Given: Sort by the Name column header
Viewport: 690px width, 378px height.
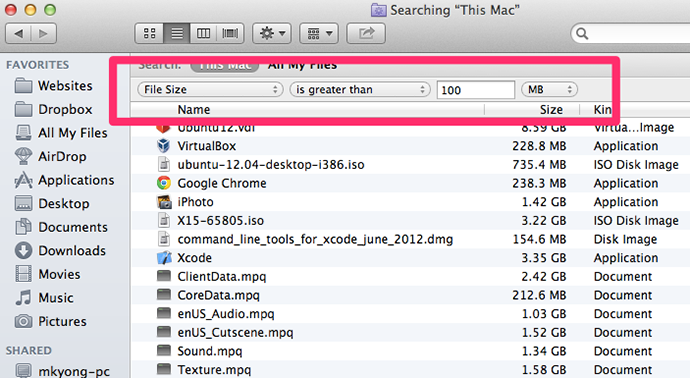Looking at the screenshot, I should (194, 110).
